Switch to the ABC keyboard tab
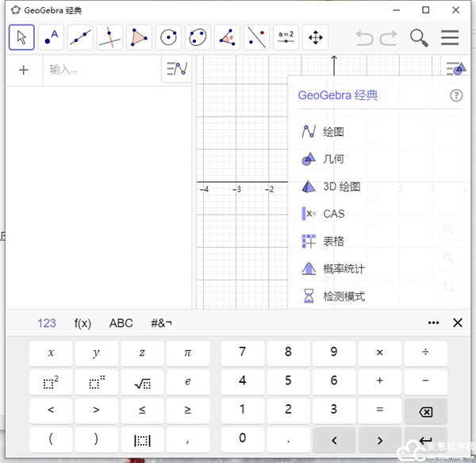Image resolution: width=476 pixels, height=463 pixels. point(121,323)
